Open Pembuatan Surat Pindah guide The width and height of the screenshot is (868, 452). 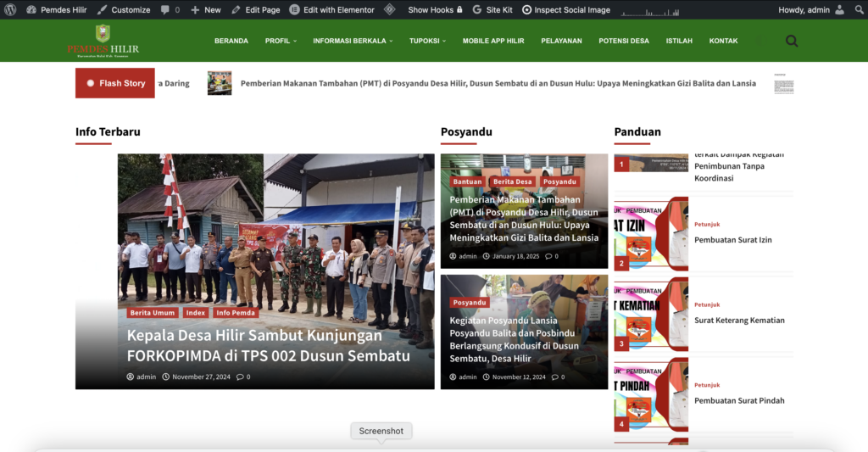[x=739, y=400]
